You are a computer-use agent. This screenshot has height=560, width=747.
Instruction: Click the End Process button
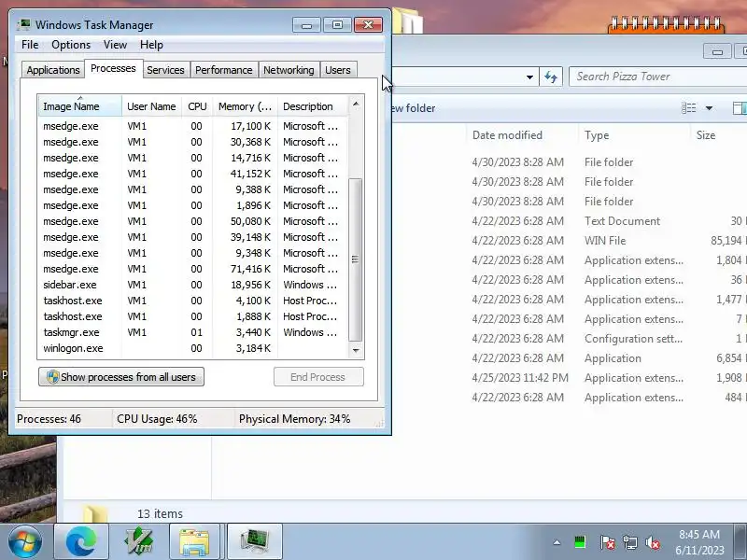point(318,377)
